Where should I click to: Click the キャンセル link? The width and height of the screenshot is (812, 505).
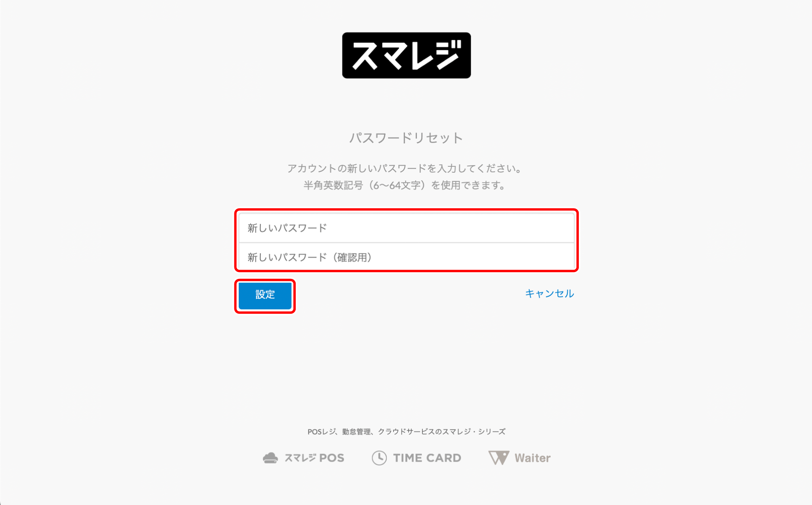[549, 293]
